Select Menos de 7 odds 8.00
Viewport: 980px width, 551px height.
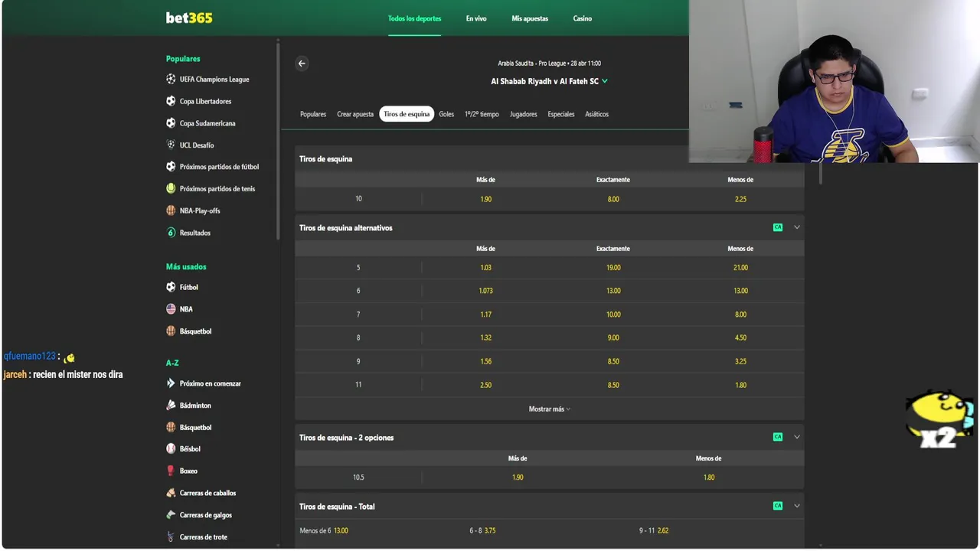pos(740,315)
